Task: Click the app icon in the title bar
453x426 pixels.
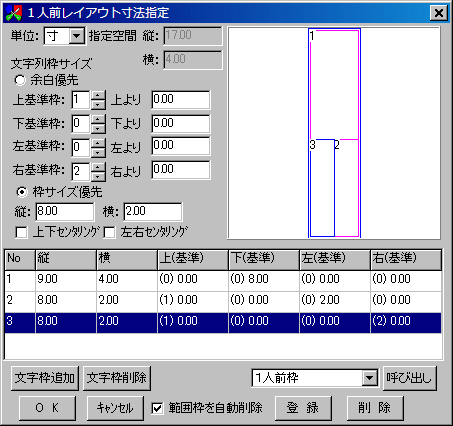Action: (14, 13)
